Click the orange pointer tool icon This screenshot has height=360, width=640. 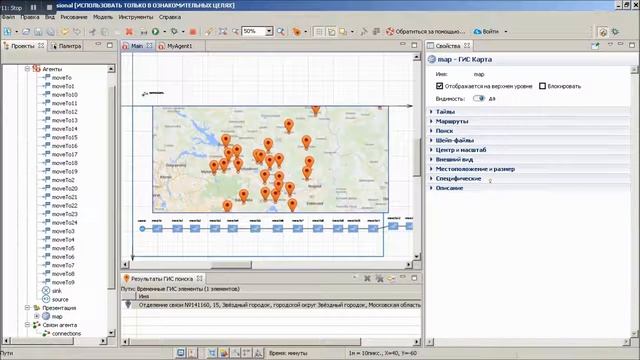(297, 31)
